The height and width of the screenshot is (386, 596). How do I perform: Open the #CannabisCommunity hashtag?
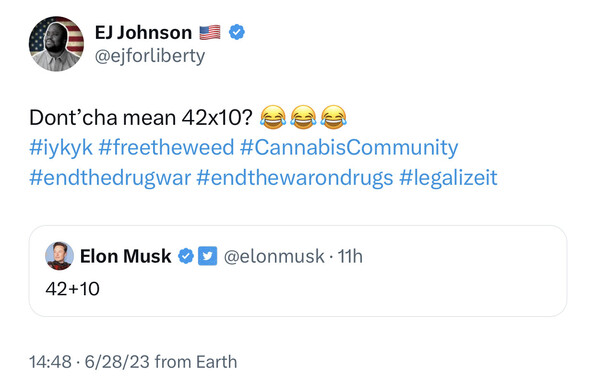[349, 147]
